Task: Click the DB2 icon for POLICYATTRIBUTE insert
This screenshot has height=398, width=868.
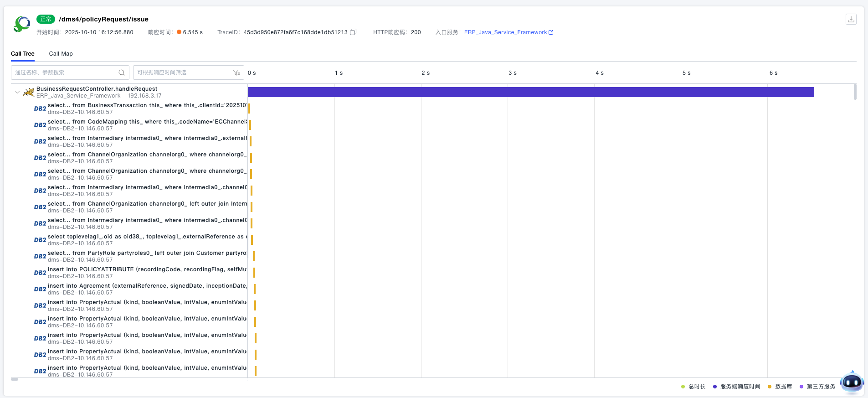Action: pos(40,273)
